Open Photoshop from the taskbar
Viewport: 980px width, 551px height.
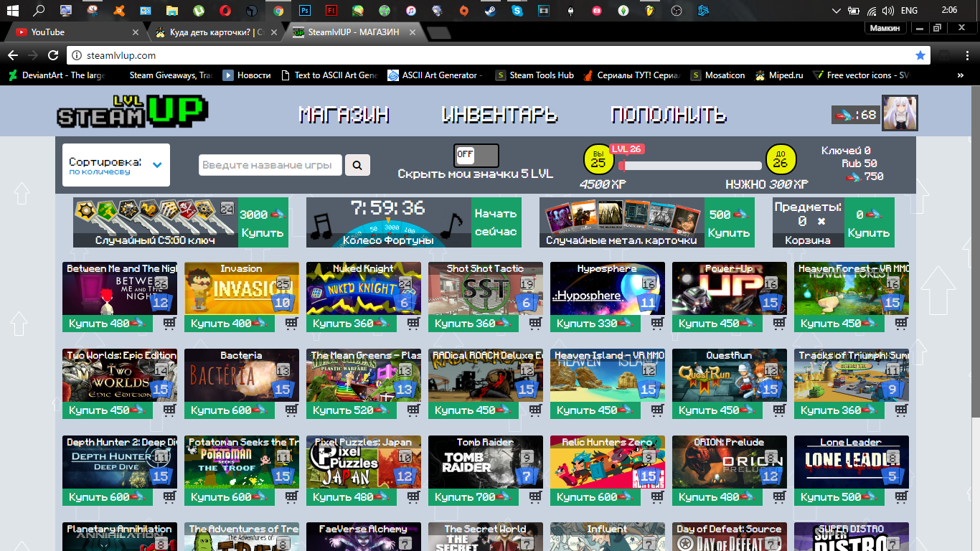pyautogui.click(x=304, y=11)
